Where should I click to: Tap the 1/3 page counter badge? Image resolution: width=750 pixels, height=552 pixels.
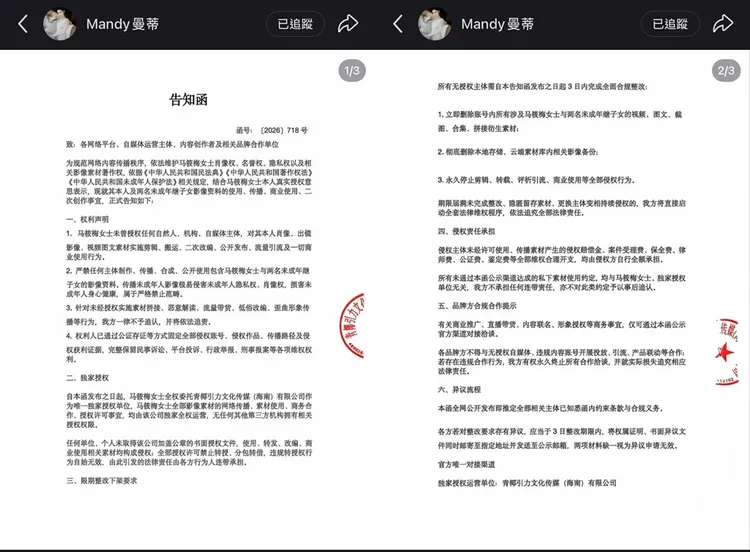[x=352, y=71]
